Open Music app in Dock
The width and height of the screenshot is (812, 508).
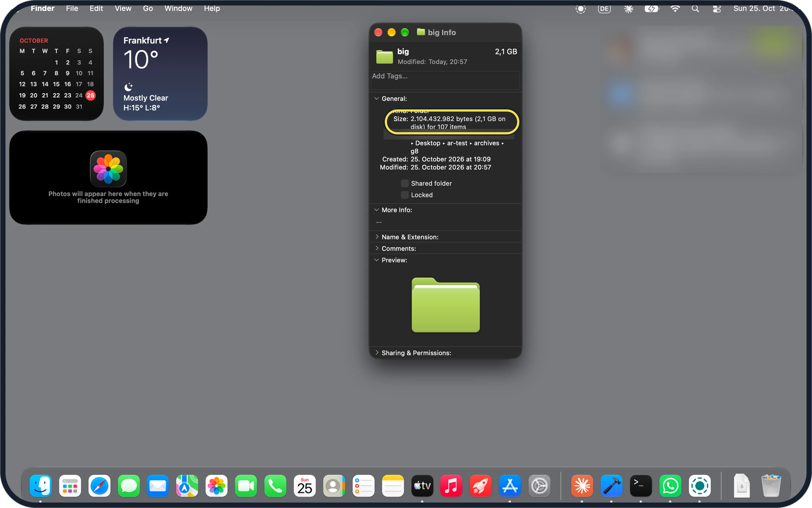click(x=451, y=486)
